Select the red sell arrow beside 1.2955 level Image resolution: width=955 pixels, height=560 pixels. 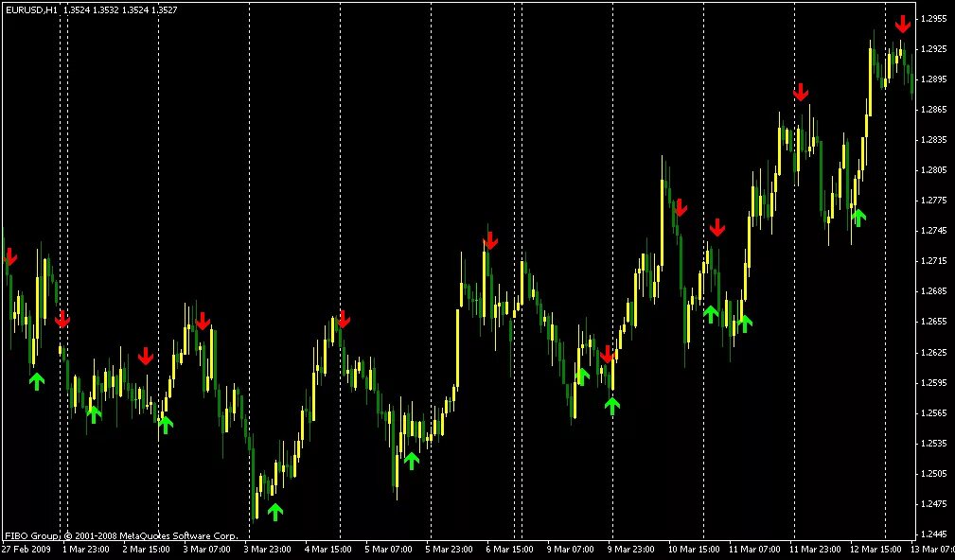[x=903, y=24]
